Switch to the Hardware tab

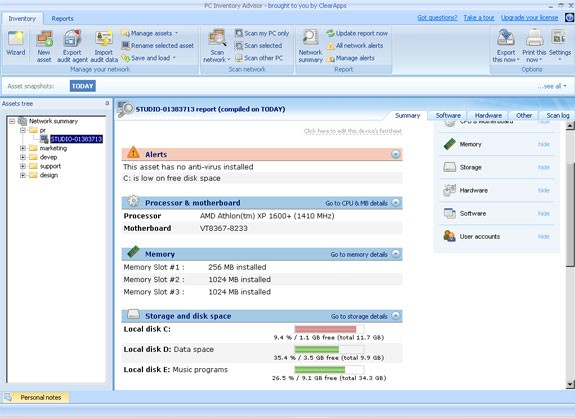tap(488, 116)
